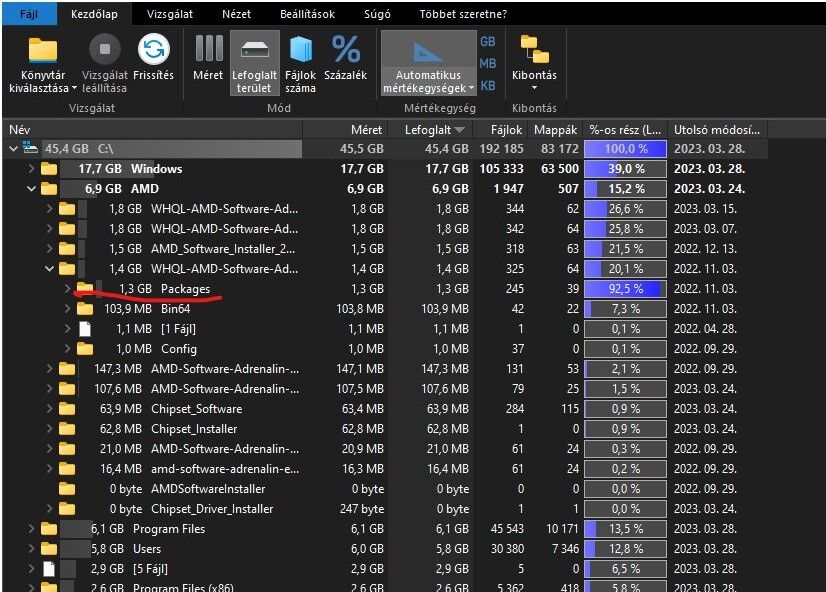
Task: Click the amd-software-adrenalin-e... folder icon
Action: click(x=67, y=469)
